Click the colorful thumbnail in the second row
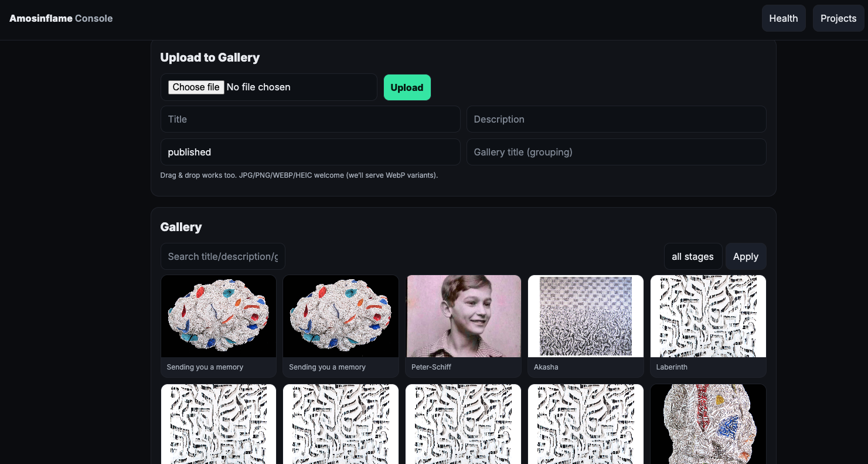The width and height of the screenshot is (868, 464). (x=708, y=424)
